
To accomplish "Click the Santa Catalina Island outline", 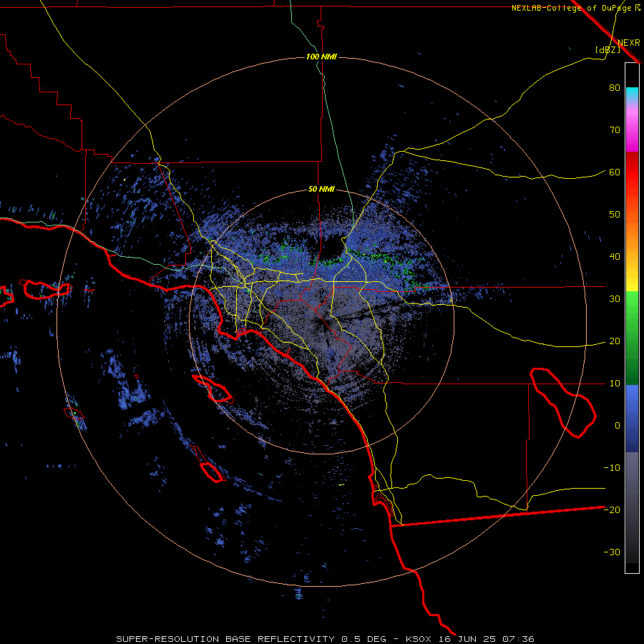I will click(213, 389).
